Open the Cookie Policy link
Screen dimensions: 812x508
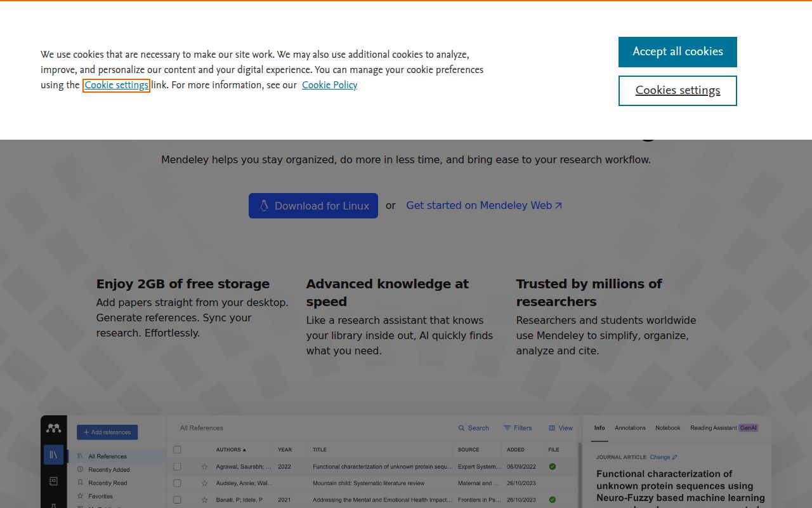(330, 85)
